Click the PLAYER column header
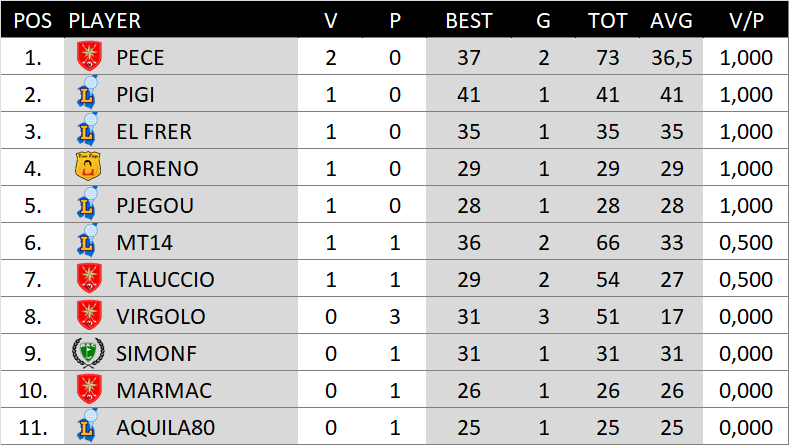 [x=104, y=21]
